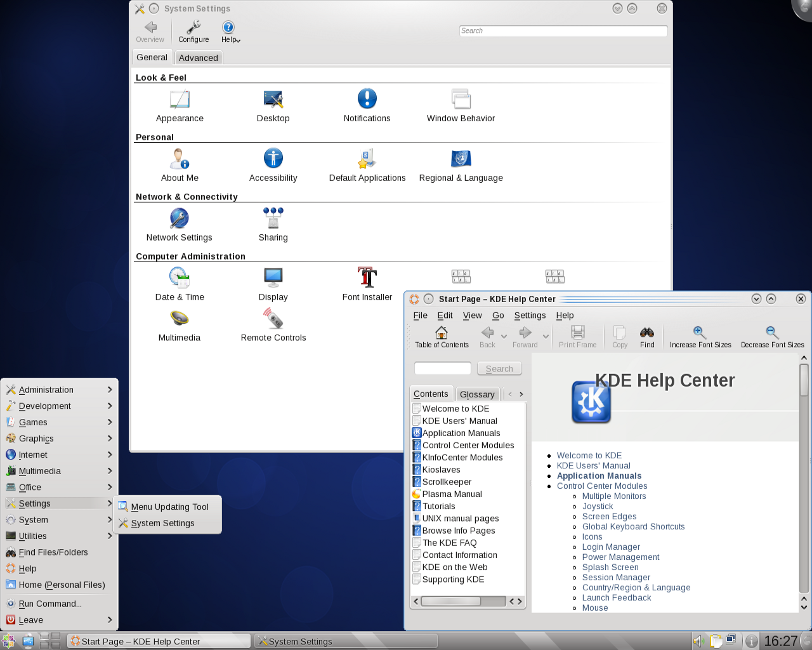Expand the Graphics submenu in launcher
Viewport: 812px width, 650px height.
pyautogui.click(x=59, y=439)
